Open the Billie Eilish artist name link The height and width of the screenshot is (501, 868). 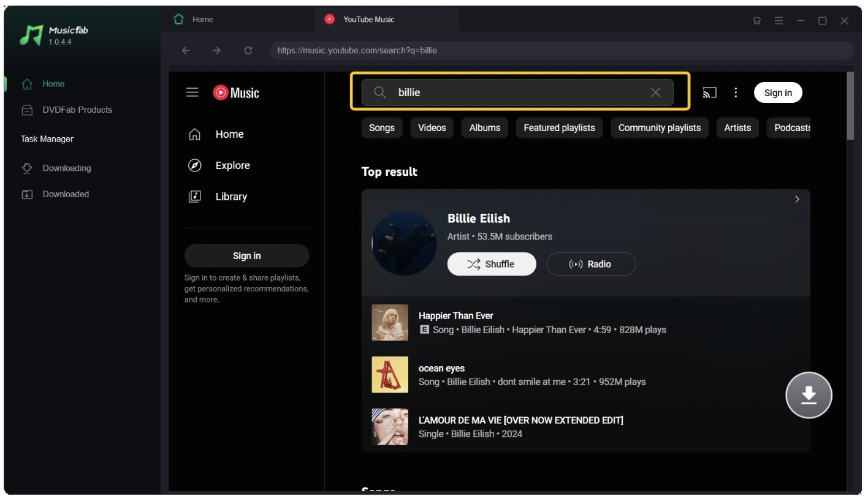[x=479, y=219]
